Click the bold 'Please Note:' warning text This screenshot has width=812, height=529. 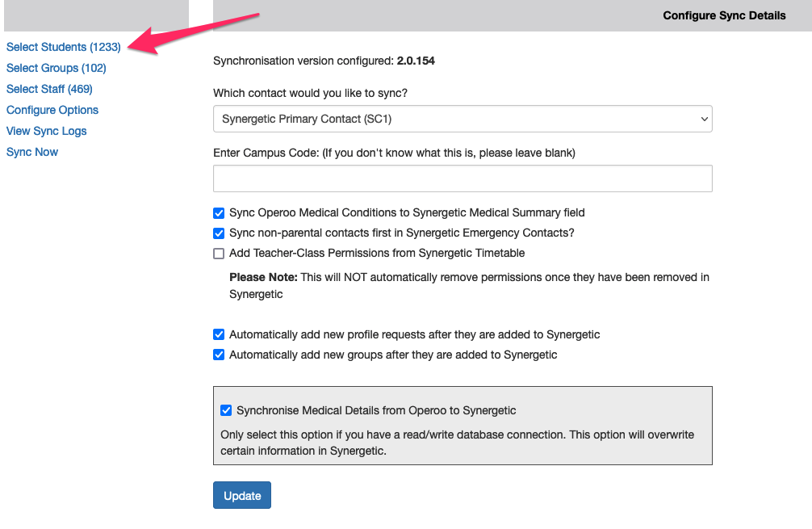point(262,277)
